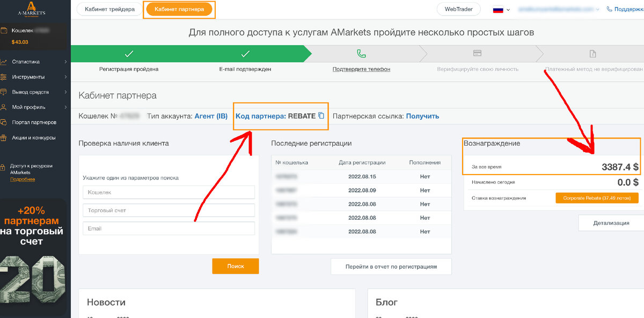Click the support phone icon
This screenshot has height=318, width=644.
tap(610, 9)
